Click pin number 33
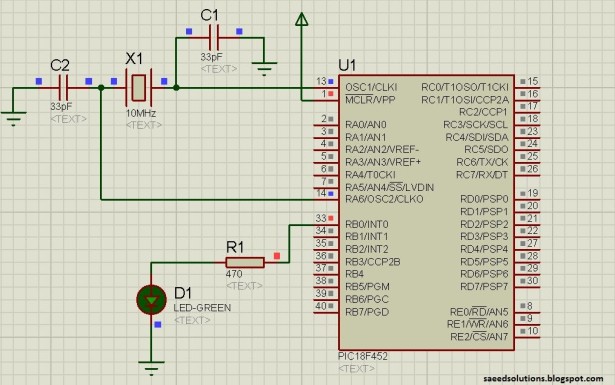Viewport: 615px width, 385px height. (x=321, y=218)
